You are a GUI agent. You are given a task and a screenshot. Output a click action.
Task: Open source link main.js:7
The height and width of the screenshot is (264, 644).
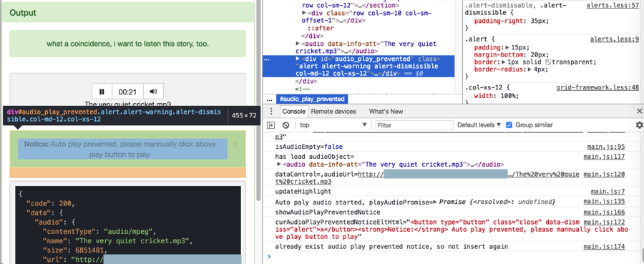pos(608,191)
